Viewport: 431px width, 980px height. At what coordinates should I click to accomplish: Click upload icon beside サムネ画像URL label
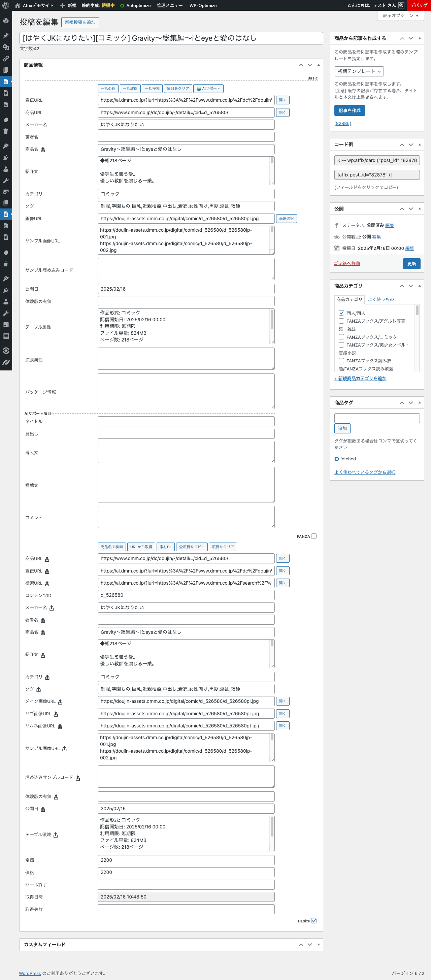(x=60, y=726)
